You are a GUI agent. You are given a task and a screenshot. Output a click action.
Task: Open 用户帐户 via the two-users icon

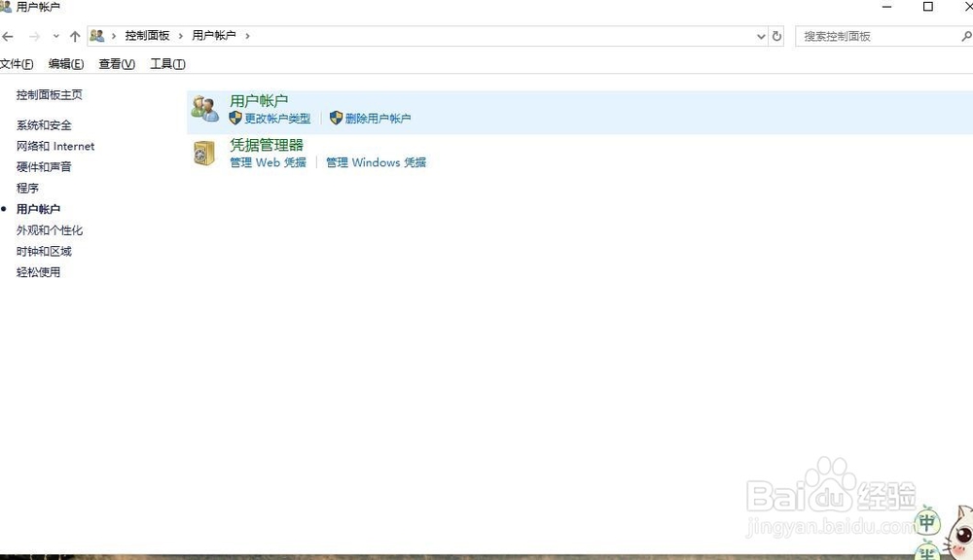click(204, 107)
